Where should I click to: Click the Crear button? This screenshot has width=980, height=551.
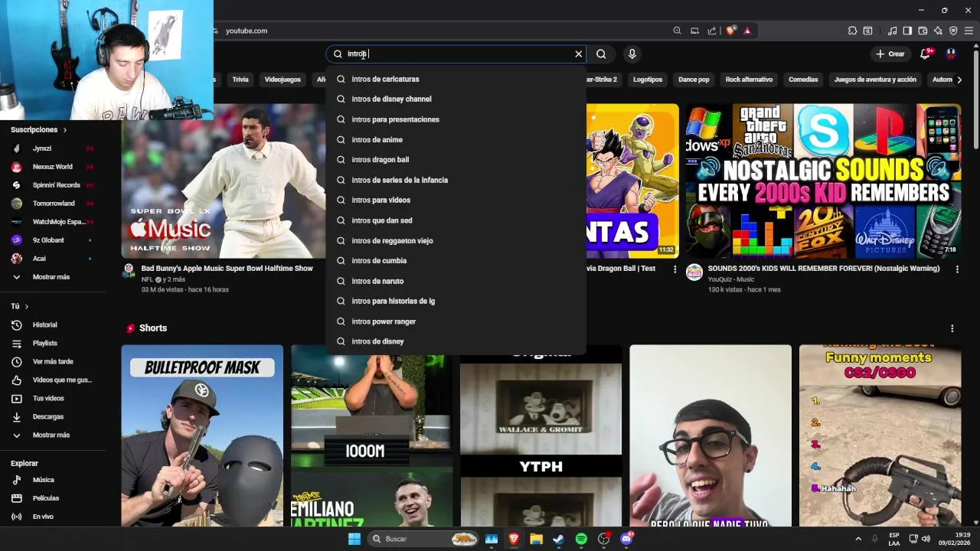890,54
